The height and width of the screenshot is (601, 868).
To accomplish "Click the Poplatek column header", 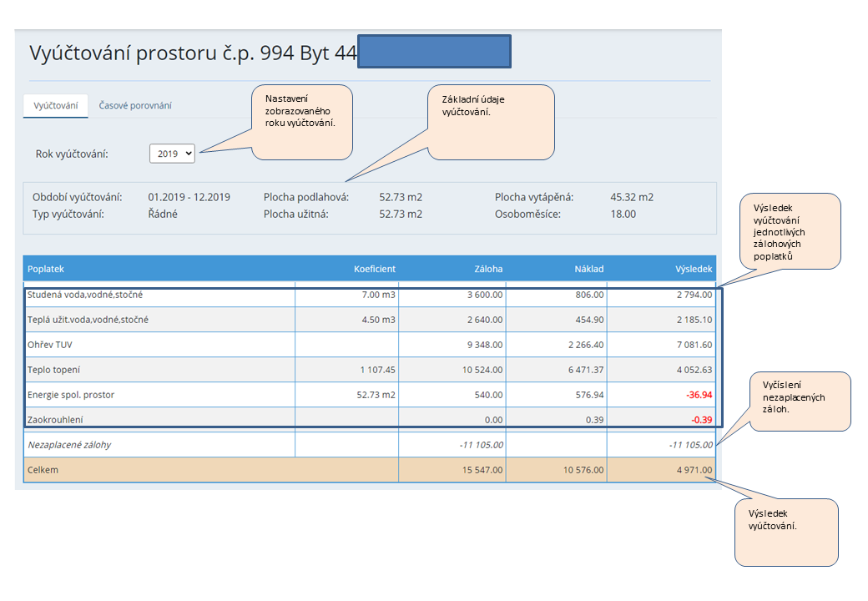I will (46, 269).
